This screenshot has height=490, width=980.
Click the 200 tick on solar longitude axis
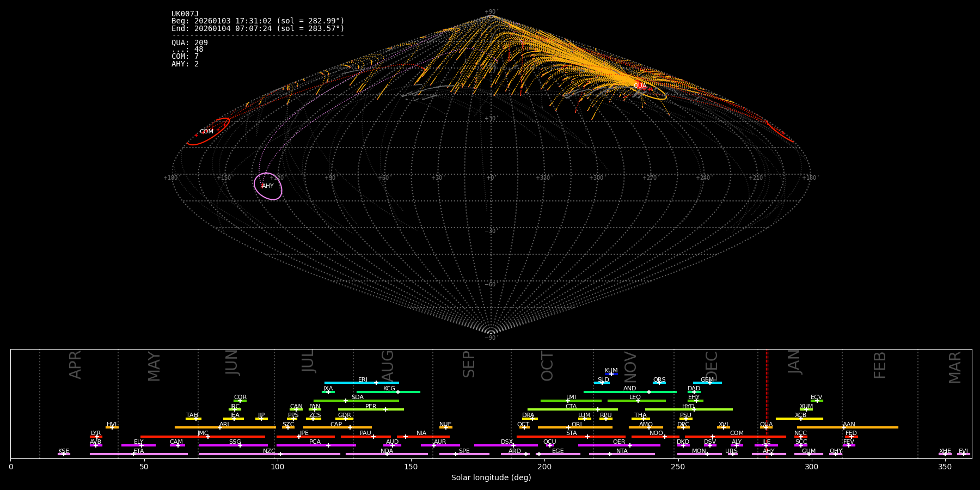tap(544, 467)
